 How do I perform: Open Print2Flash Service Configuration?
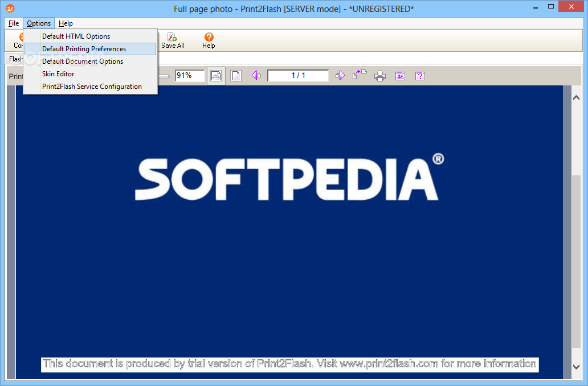pyautogui.click(x=90, y=86)
